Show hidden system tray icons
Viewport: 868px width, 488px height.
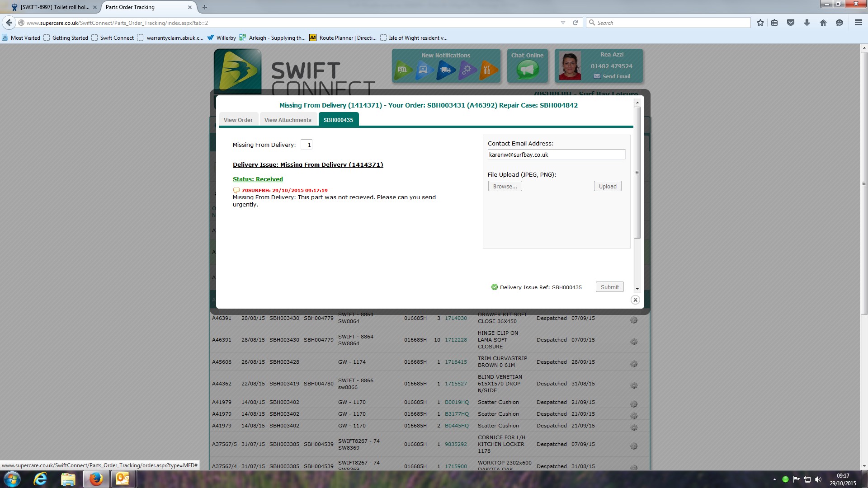pyautogui.click(x=774, y=479)
